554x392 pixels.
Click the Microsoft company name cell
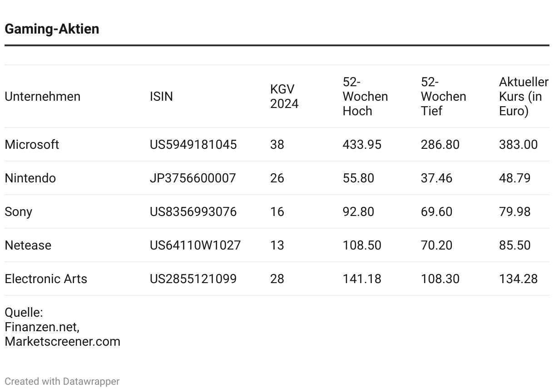click(x=32, y=144)
